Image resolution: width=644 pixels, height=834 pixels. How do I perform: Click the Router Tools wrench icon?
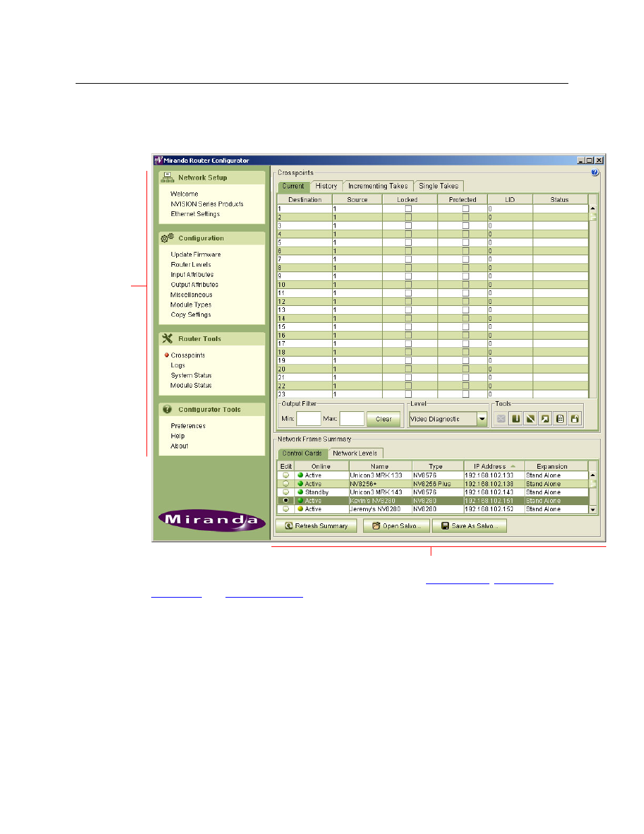click(x=167, y=339)
